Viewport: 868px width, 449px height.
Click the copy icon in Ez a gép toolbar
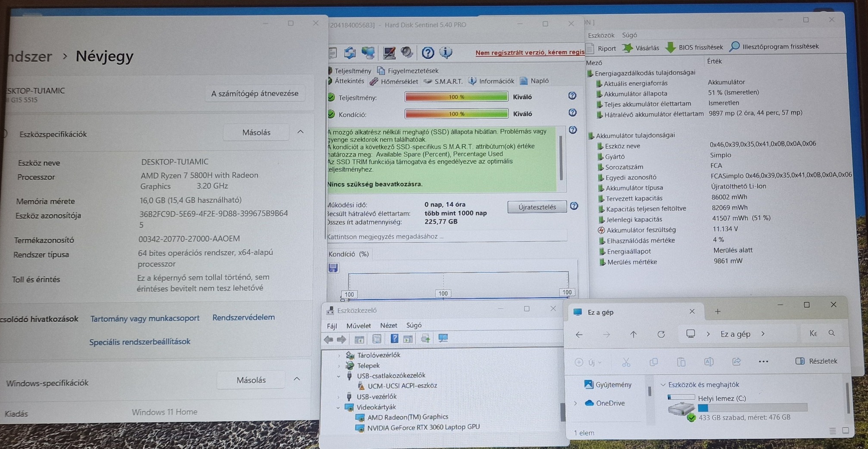coord(654,362)
